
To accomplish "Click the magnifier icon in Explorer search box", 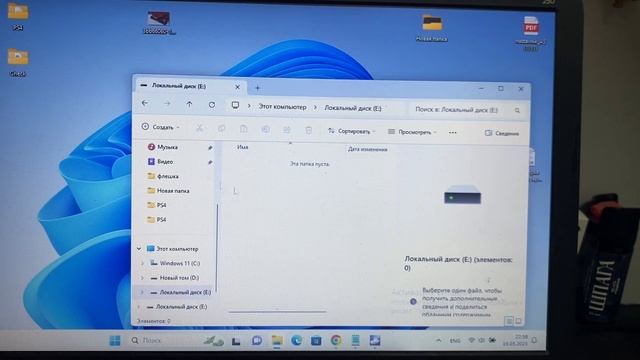I will point(517,110).
